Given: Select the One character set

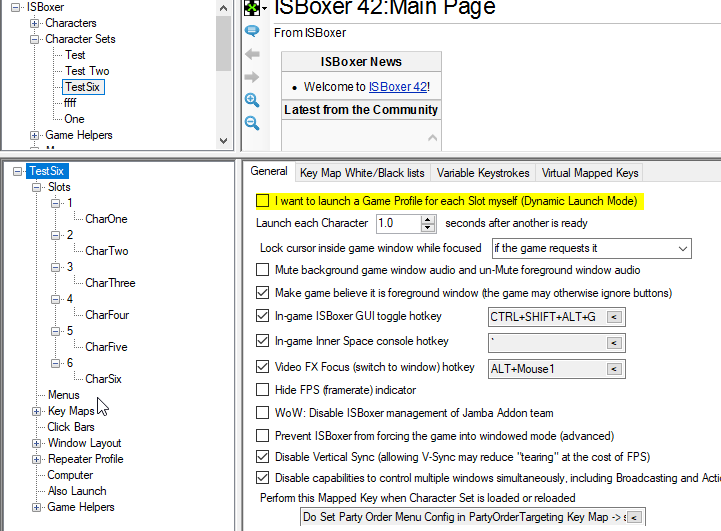Looking at the screenshot, I should coord(74,119).
